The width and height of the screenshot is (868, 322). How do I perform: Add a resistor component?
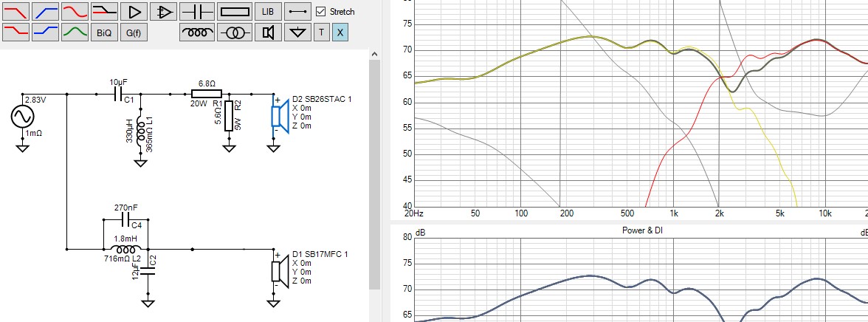point(235,11)
